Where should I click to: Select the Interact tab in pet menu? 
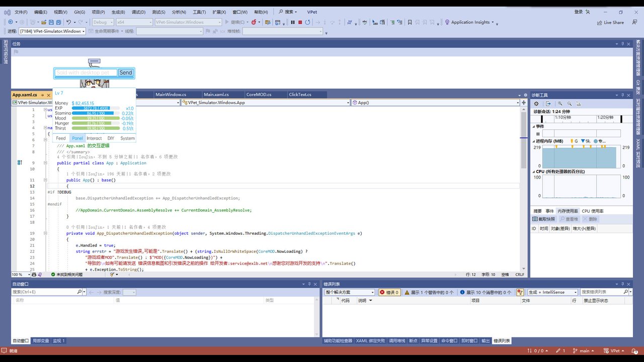(94, 138)
